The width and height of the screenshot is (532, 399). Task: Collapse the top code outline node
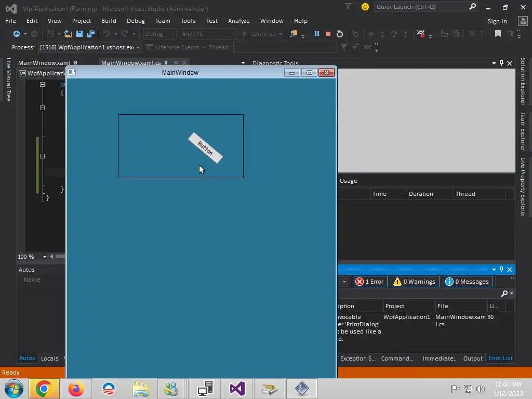(x=42, y=84)
